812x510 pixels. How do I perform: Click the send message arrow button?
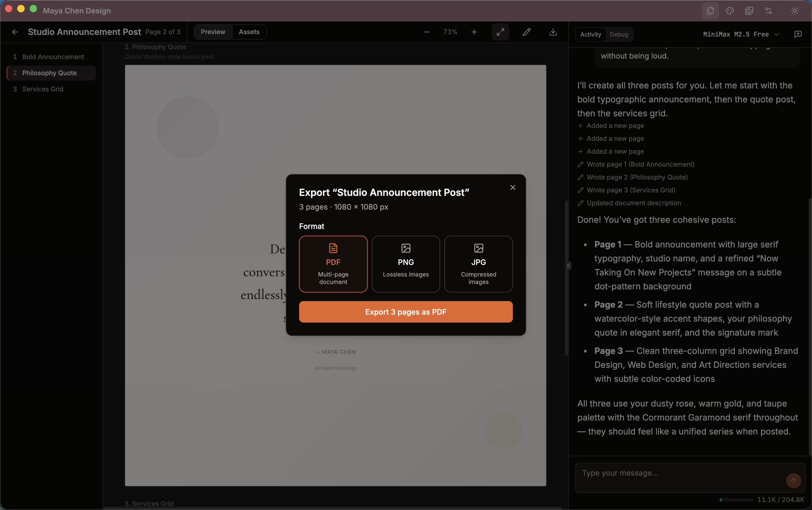coord(793,481)
